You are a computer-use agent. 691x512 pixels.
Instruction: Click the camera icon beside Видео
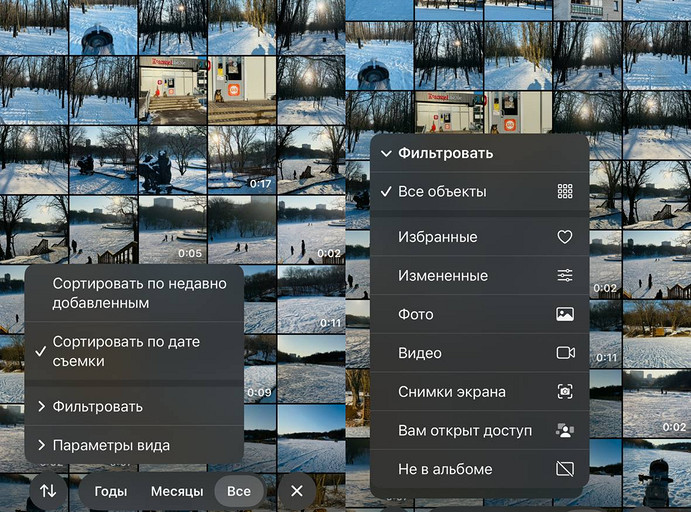point(565,353)
